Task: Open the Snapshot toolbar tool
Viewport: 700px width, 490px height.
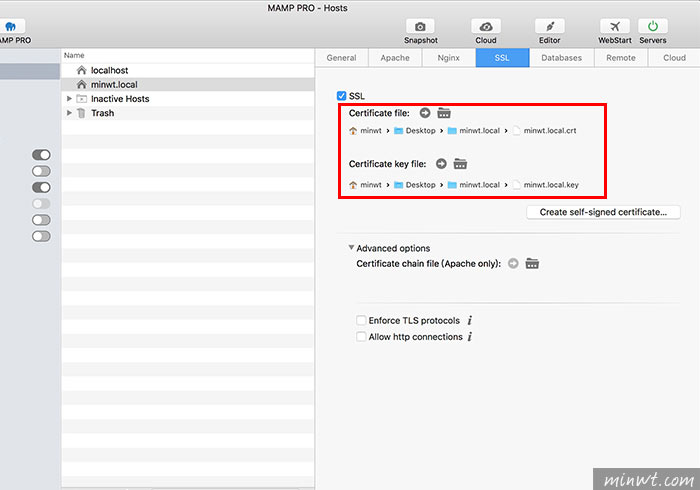Action: pos(420,27)
